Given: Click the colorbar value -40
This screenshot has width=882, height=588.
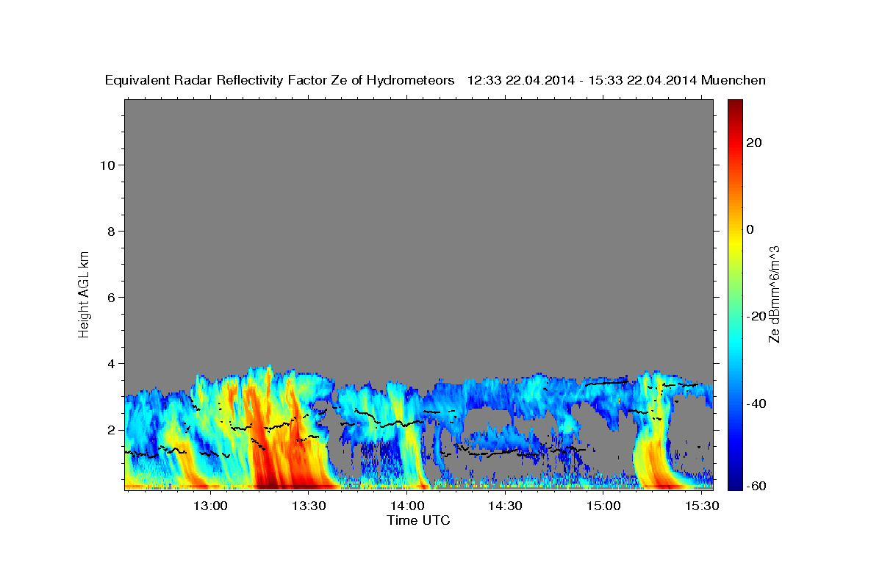Looking at the screenshot, I should tap(756, 403).
